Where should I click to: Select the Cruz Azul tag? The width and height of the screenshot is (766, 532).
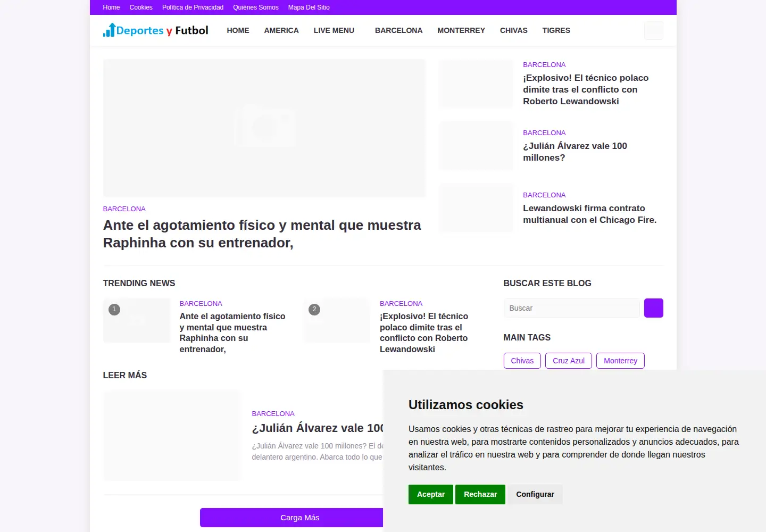tap(569, 361)
